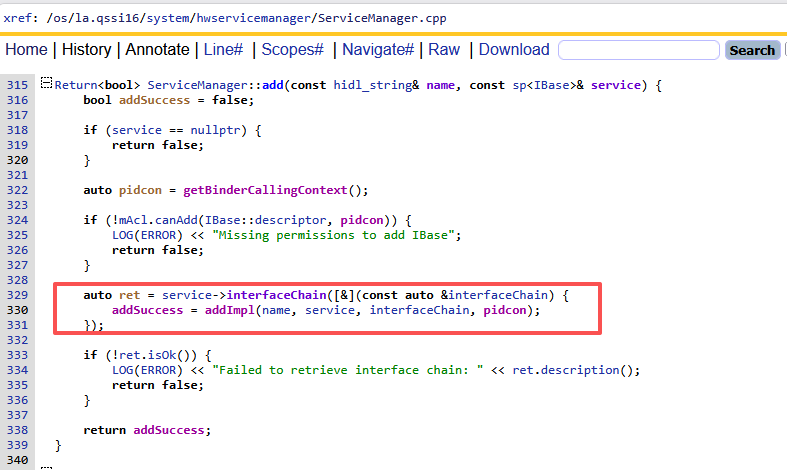Viewport: 787px width, 470px height.
Task: Follow ERROR symbol on line 334
Action: [158, 370]
